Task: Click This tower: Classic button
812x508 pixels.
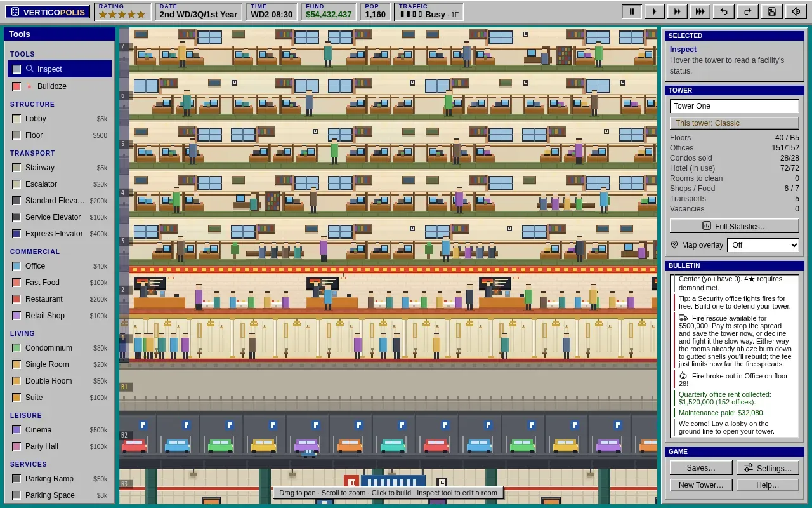Action: (x=735, y=123)
